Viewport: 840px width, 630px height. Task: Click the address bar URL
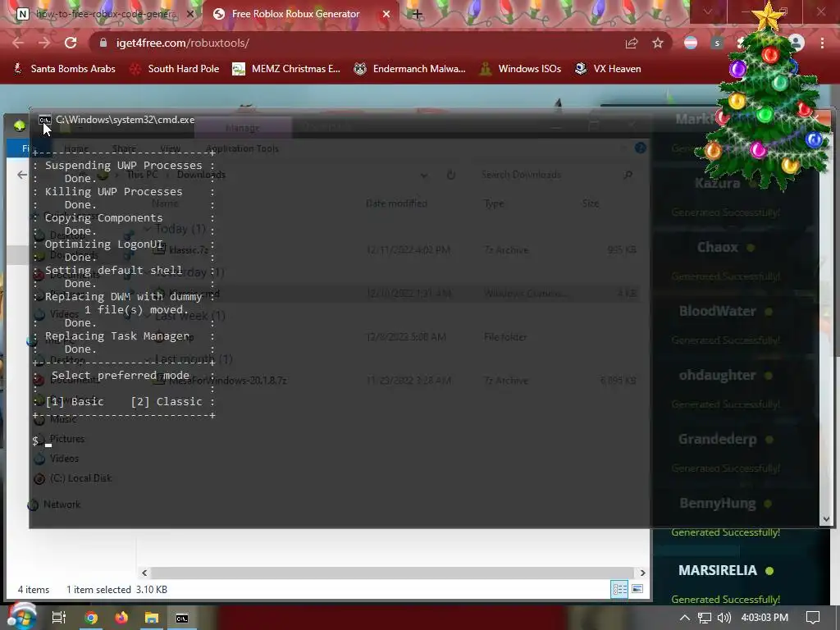pos(182,43)
